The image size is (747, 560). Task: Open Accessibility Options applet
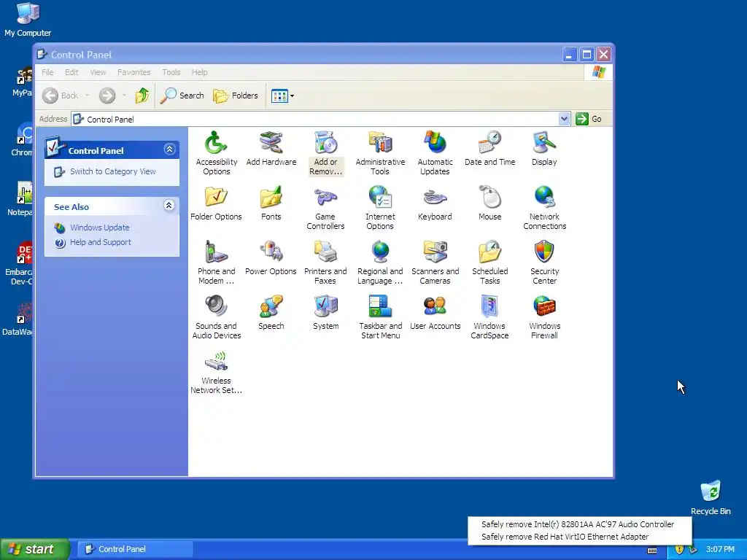216,153
